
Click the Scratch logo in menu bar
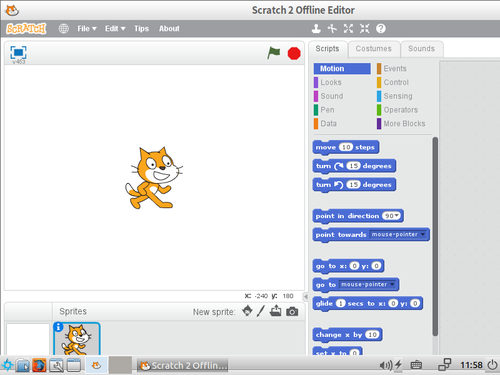point(26,29)
